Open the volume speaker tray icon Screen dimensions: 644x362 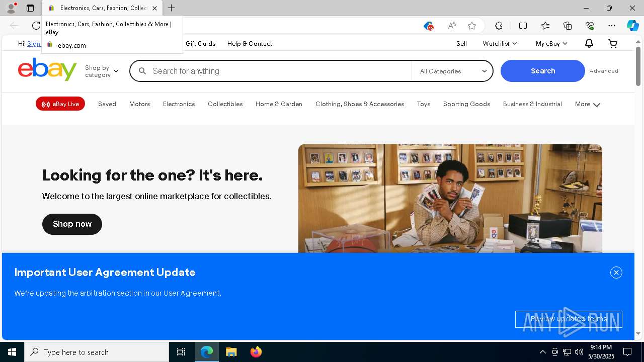tap(579, 352)
